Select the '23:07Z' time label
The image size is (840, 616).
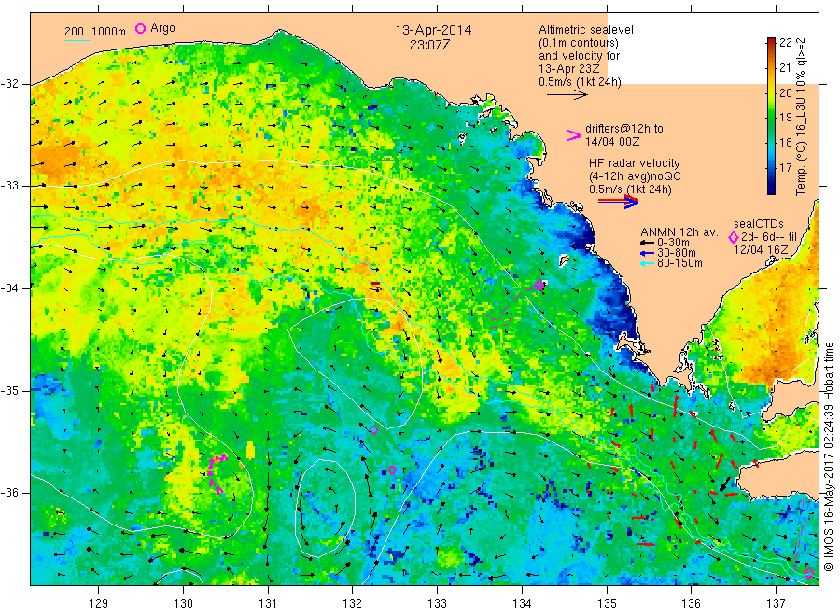[429, 45]
